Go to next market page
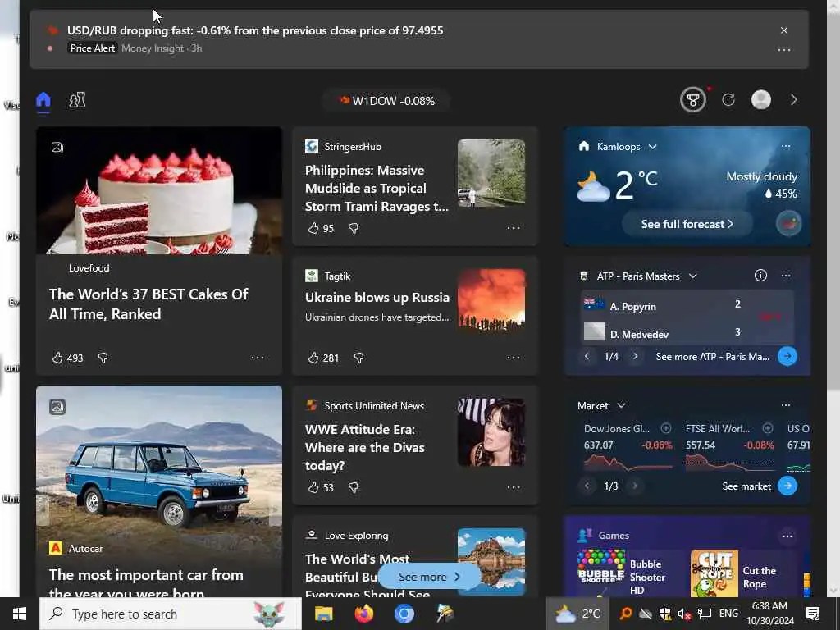This screenshot has width=840, height=630. tap(636, 486)
